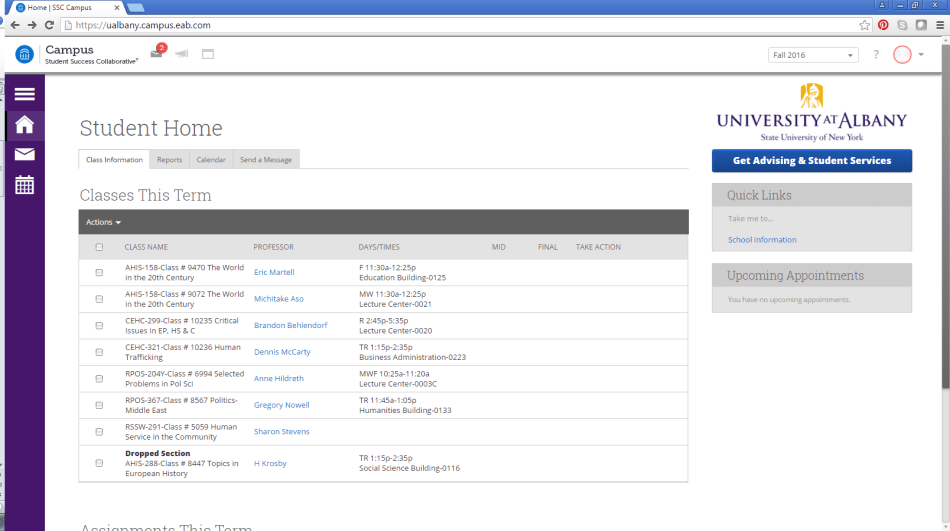Click Get Advising & Student Services button
The height and width of the screenshot is (531, 950).
click(811, 160)
